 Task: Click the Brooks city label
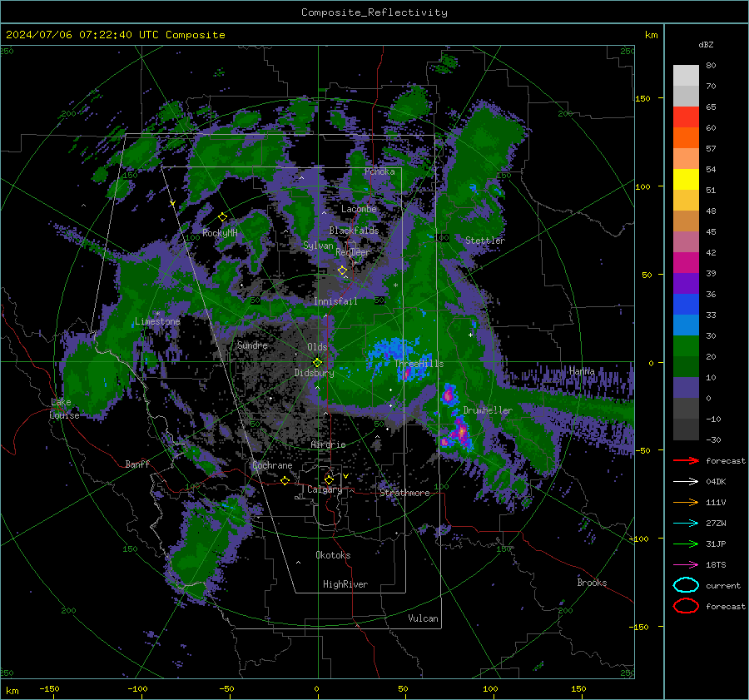click(592, 583)
